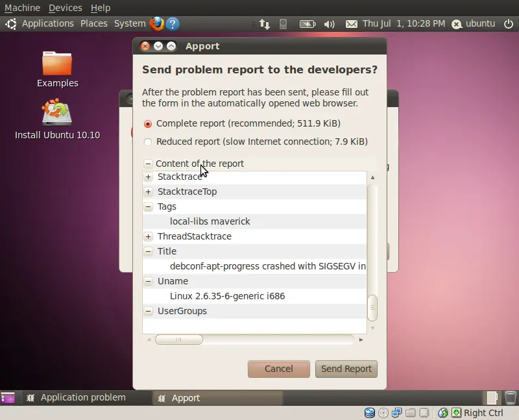Open Firefox from the top panel
The height and width of the screenshot is (420, 519).
[x=156, y=24]
